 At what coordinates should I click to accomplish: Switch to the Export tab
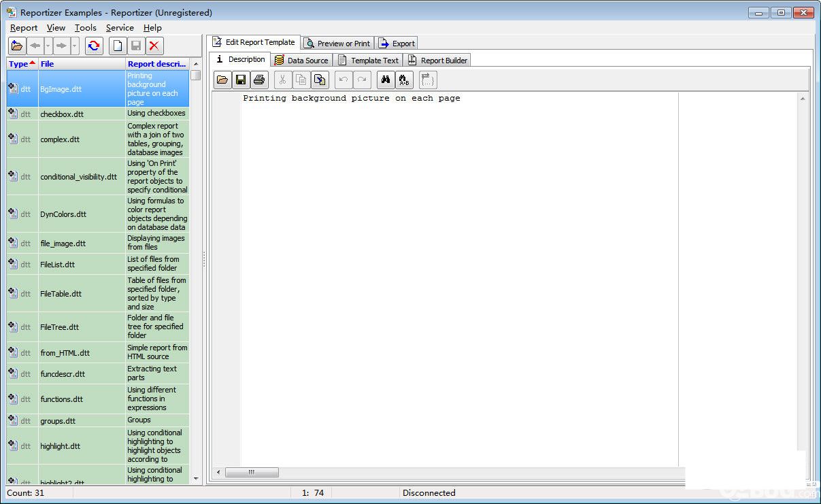coord(397,44)
